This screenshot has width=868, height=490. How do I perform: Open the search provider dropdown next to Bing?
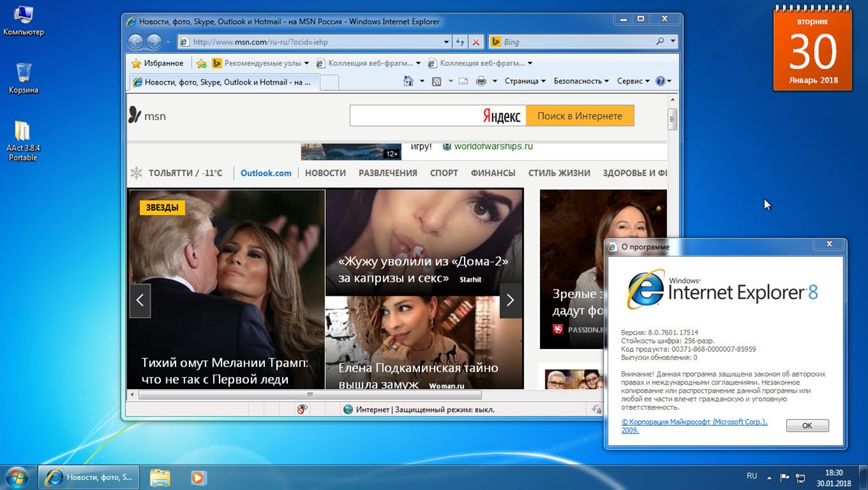[x=672, y=41]
